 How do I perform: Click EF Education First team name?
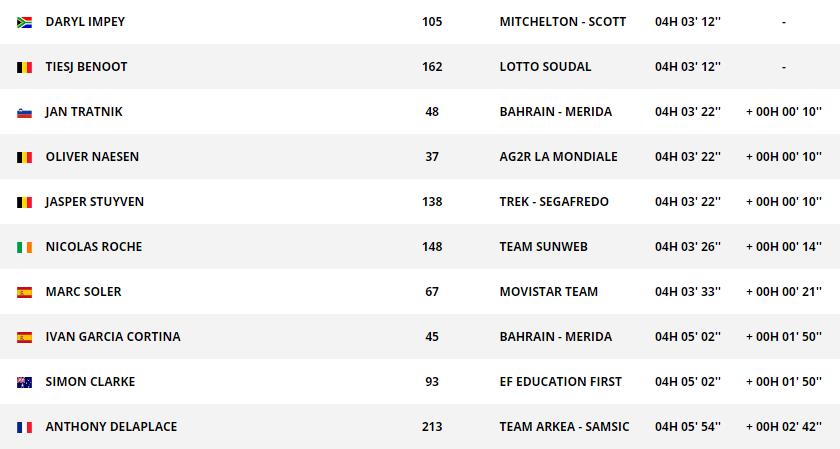coord(560,382)
